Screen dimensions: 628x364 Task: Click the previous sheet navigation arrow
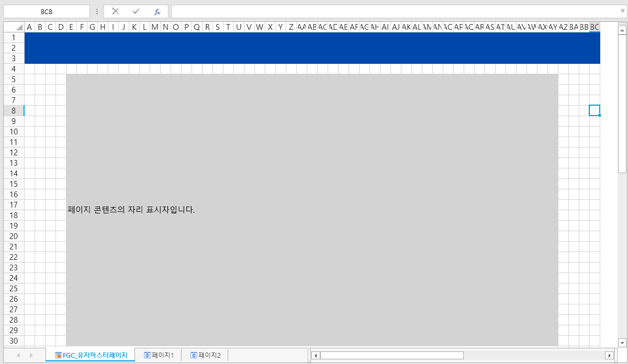click(x=18, y=356)
